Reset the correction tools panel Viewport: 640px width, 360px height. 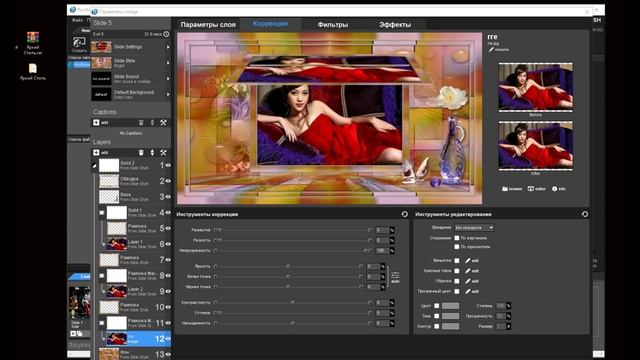click(x=404, y=214)
